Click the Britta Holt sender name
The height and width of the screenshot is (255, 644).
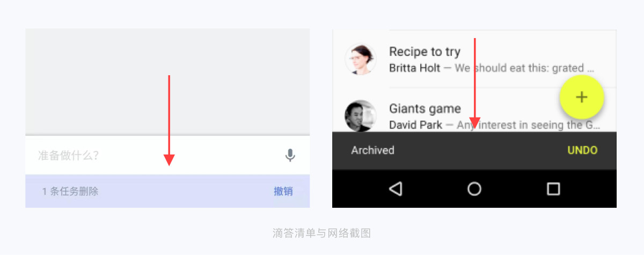coord(415,68)
